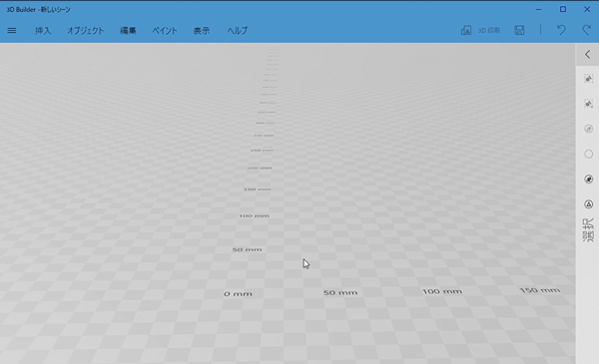Click the faded circular link icon in sidebar

point(588,129)
